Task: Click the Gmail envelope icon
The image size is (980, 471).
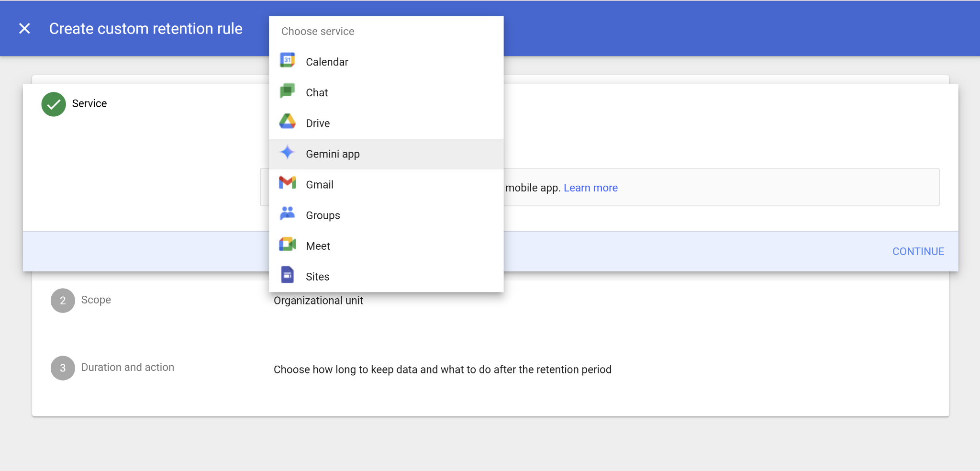Action: [287, 183]
